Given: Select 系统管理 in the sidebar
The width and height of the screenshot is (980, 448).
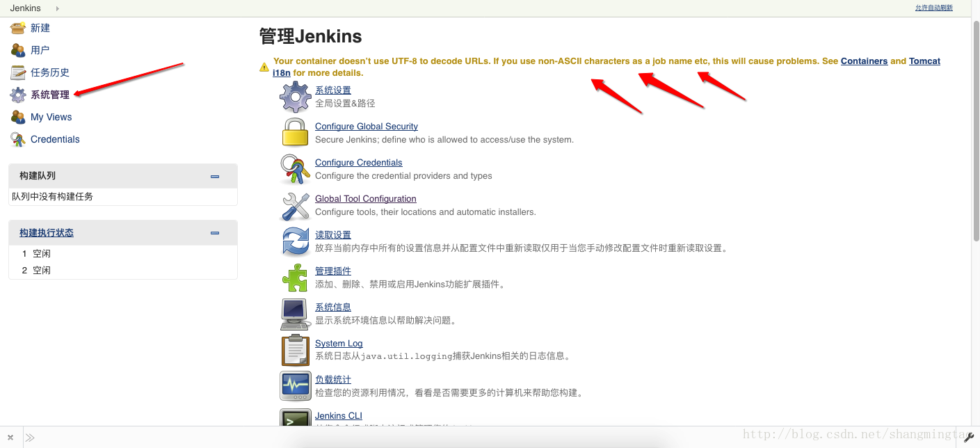Looking at the screenshot, I should 50,95.
